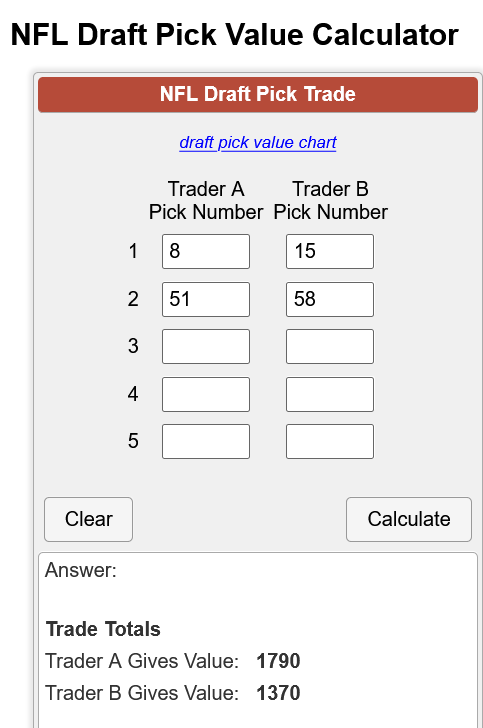Select Trader A pick 1 field containing 8
This screenshot has height=728, width=483.
tap(206, 251)
